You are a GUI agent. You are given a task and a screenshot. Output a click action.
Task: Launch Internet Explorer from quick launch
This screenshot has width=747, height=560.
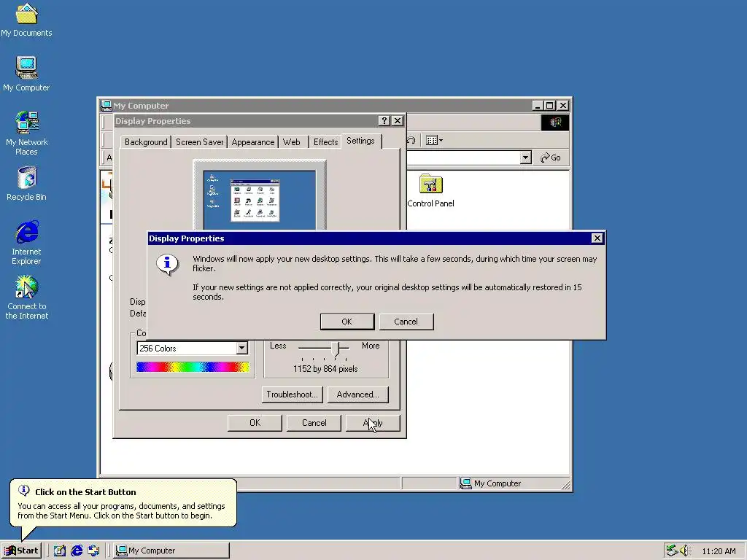[77, 551]
